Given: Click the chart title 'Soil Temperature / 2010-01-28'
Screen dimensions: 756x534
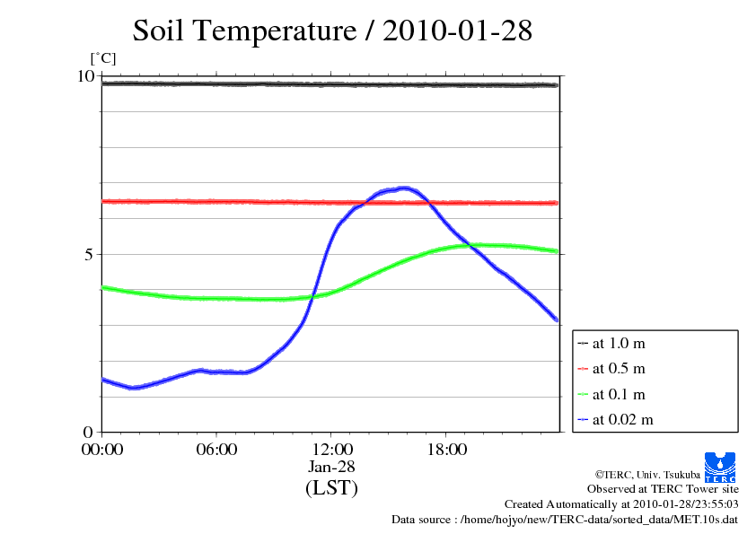Looking at the screenshot, I should (332, 31).
